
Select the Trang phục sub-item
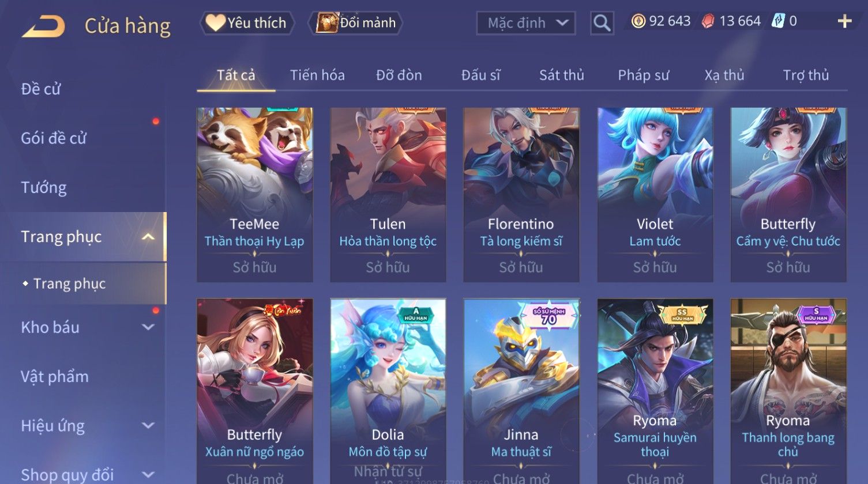[x=69, y=283]
